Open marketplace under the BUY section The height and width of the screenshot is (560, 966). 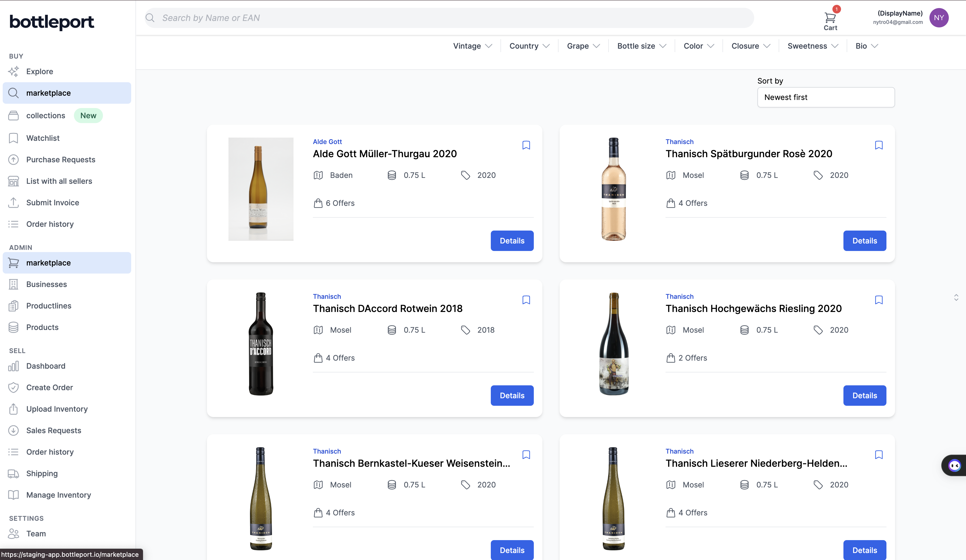[67, 93]
